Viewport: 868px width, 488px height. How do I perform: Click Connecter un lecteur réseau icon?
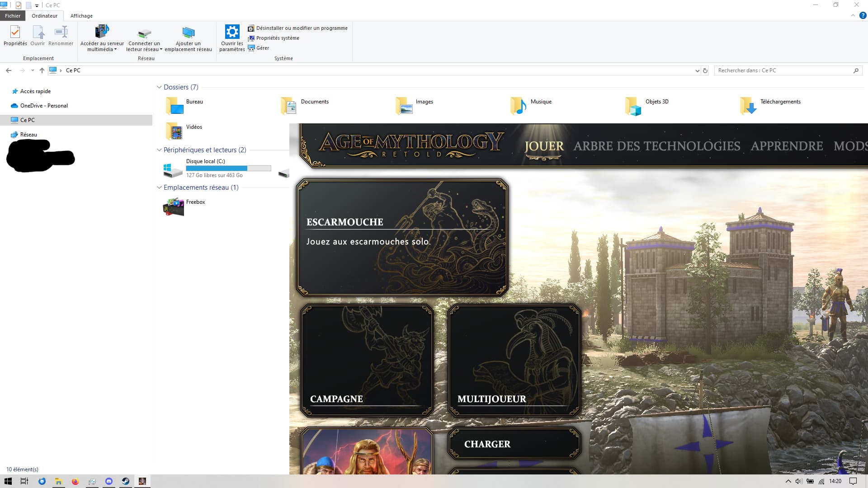pyautogui.click(x=144, y=33)
